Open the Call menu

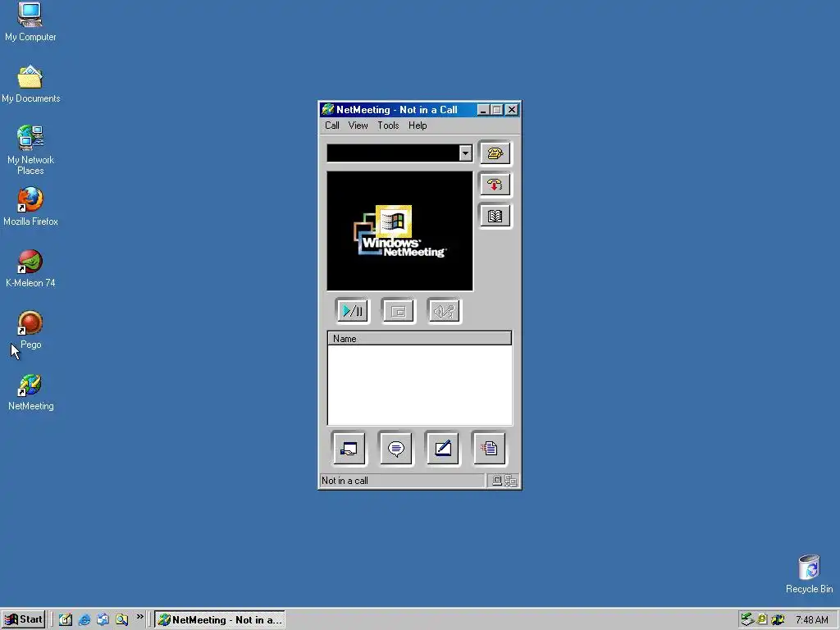[x=331, y=126]
